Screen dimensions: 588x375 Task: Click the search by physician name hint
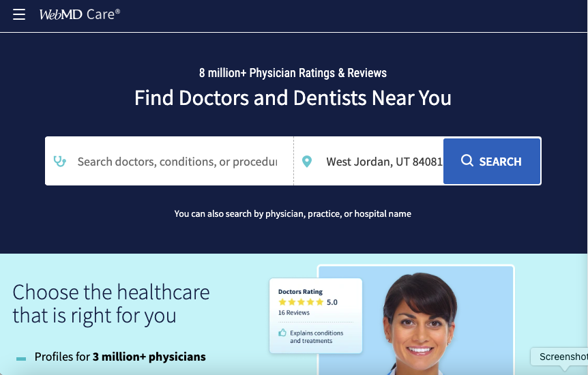point(293,214)
